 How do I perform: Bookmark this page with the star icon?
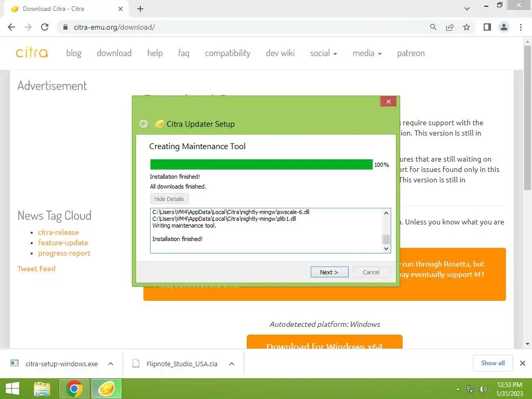[x=467, y=27]
